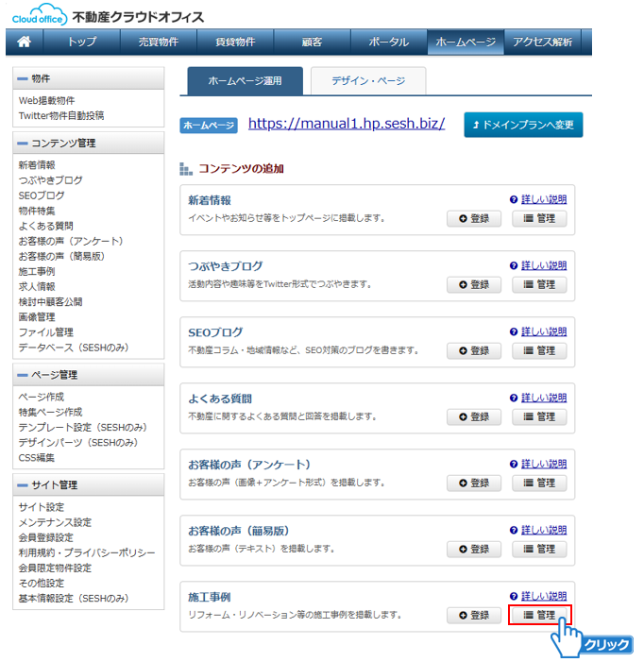Go to CSS編集 in the sidebar

37,457
